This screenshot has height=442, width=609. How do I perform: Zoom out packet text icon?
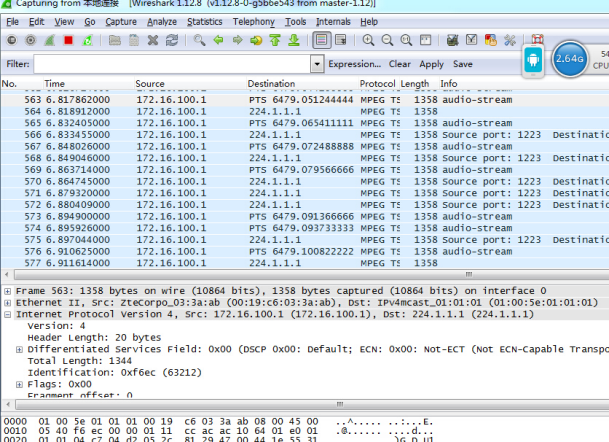[387, 40]
